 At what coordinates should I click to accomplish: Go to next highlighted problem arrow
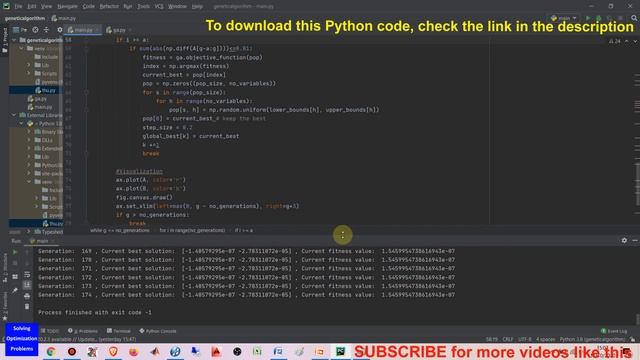[x=635, y=41]
